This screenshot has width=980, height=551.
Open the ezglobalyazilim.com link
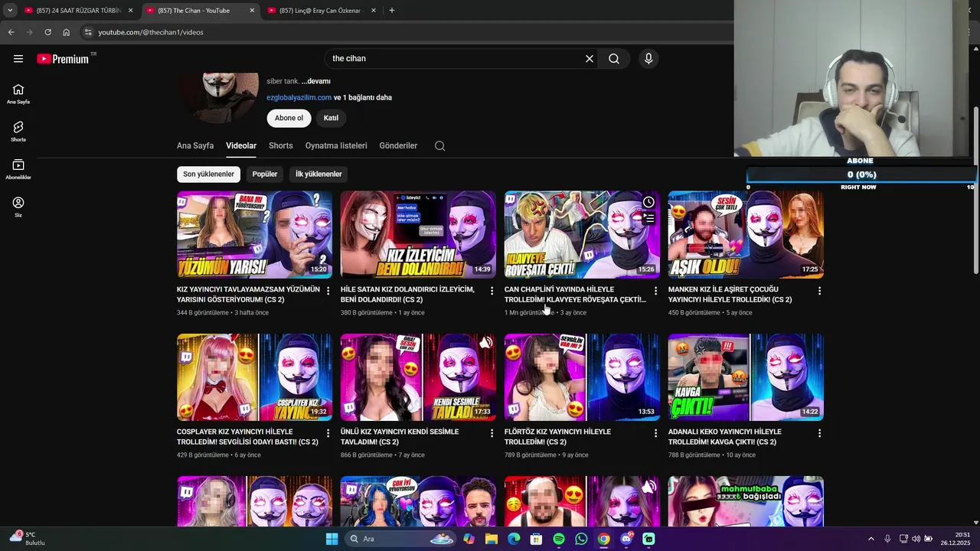pyautogui.click(x=299, y=97)
